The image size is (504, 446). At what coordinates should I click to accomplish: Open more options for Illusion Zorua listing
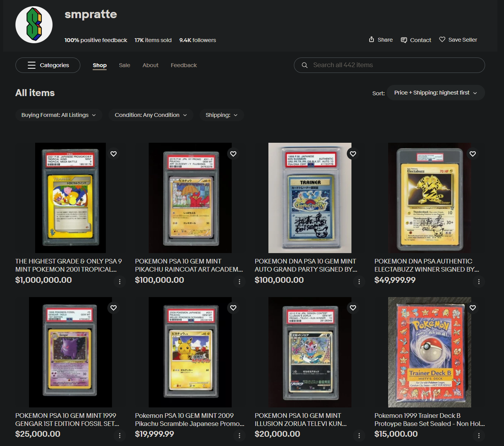point(359,436)
